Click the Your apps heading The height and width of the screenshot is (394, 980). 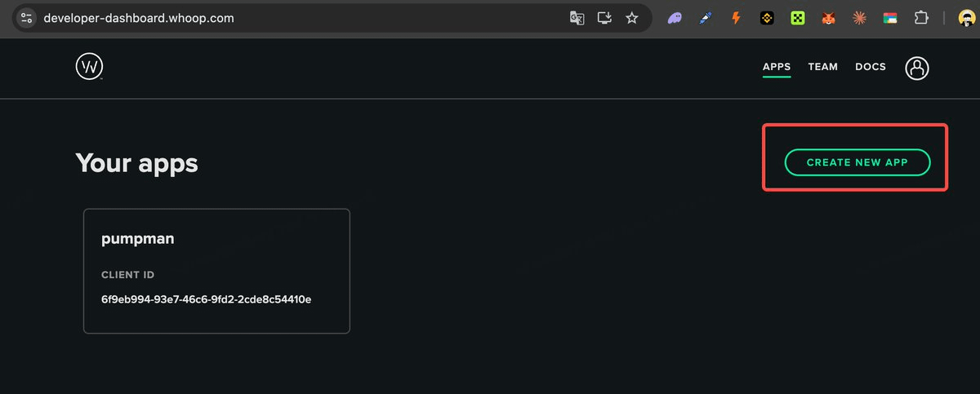tap(136, 162)
